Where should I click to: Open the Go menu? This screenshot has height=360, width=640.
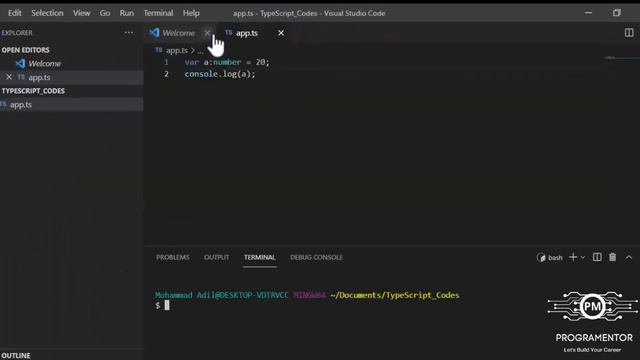pyautogui.click(x=105, y=13)
